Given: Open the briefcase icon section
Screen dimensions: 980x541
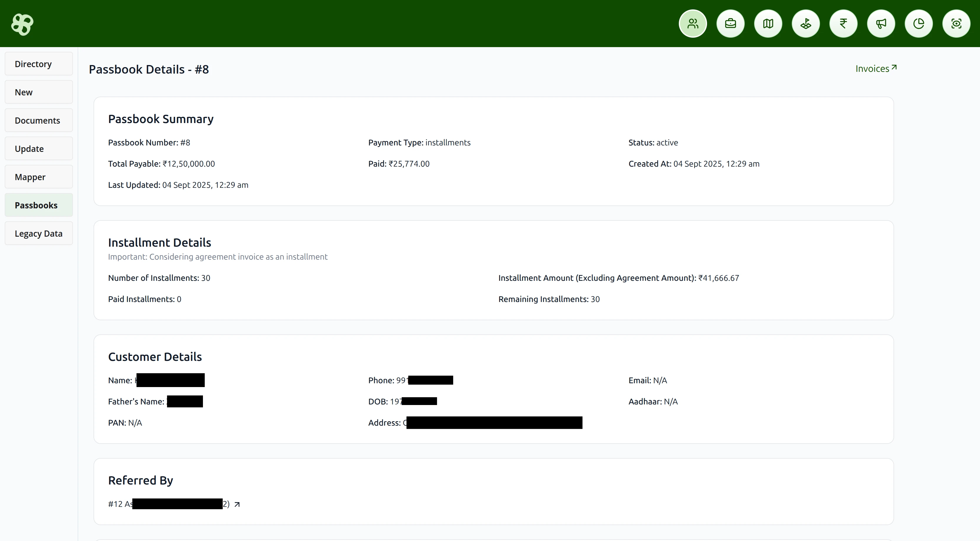Looking at the screenshot, I should (730, 24).
